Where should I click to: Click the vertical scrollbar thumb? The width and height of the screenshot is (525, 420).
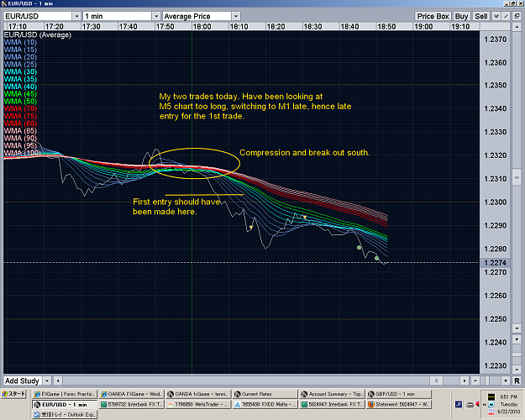click(517, 177)
